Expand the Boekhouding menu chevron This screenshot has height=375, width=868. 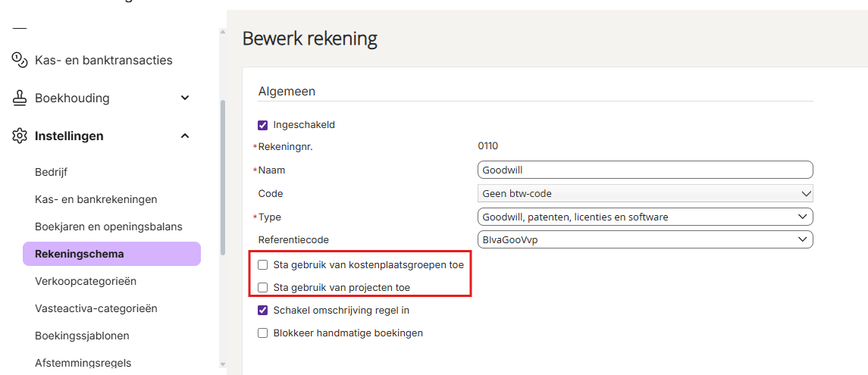tap(186, 98)
